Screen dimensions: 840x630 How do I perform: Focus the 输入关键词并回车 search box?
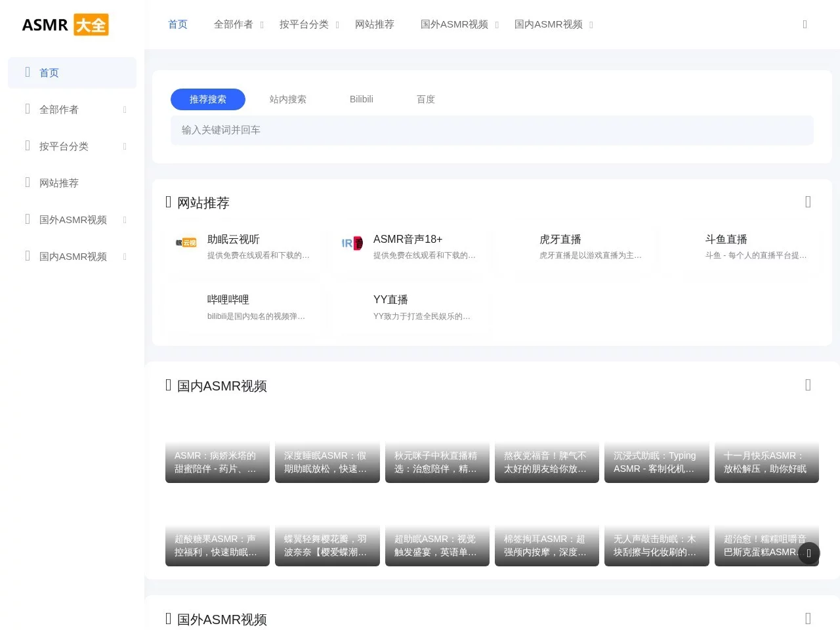coord(492,130)
